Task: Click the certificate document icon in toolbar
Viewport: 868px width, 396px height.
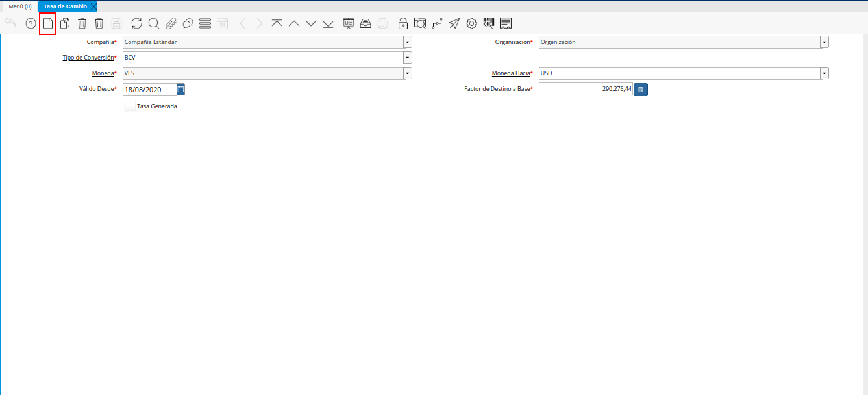Action: coord(506,24)
